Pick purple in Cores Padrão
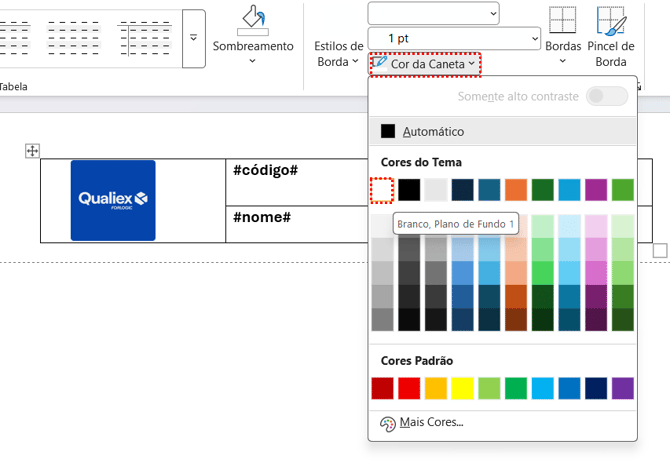 pos(623,388)
